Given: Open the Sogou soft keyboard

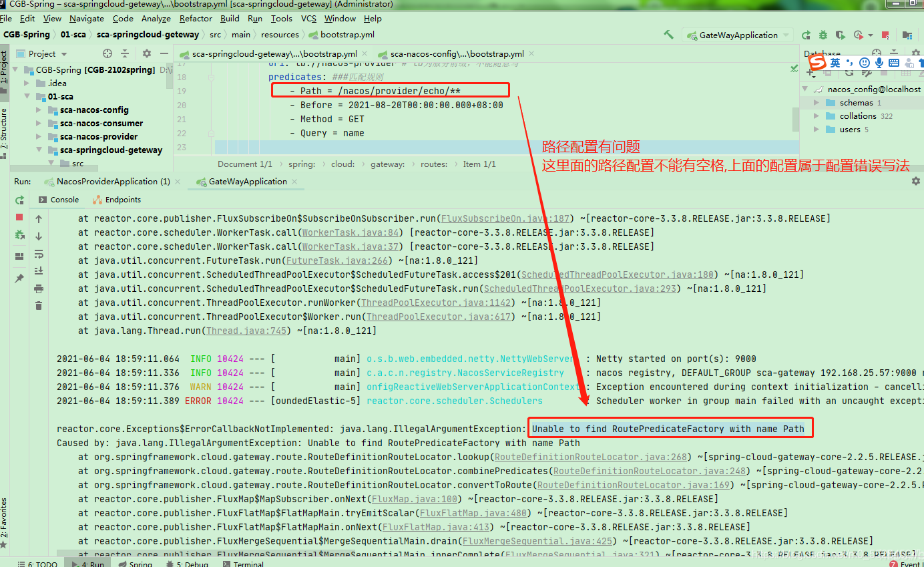Looking at the screenshot, I should (x=895, y=62).
